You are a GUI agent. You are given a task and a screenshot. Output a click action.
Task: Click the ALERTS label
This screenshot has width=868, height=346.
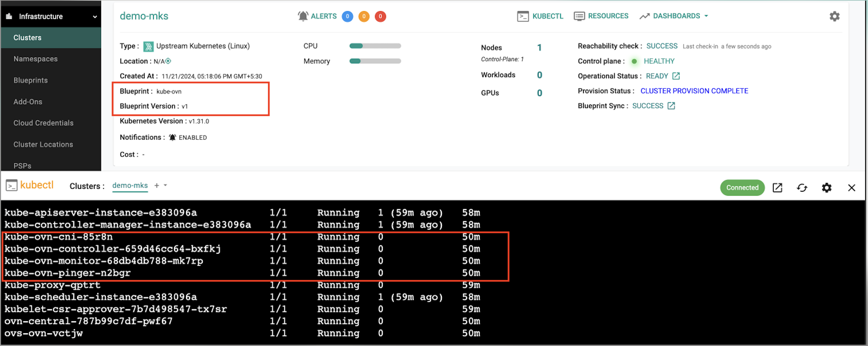pyautogui.click(x=324, y=16)
